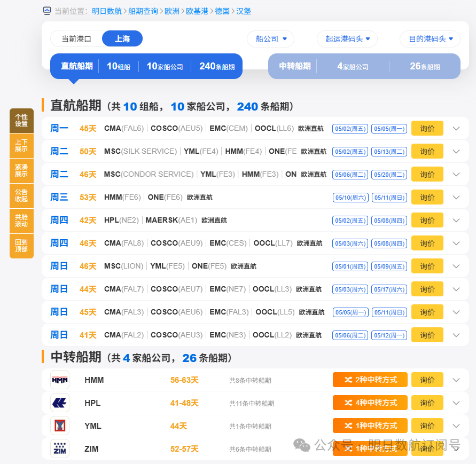Select date 05/10(周六) in HMM(FE6) row
Viewport: 476px width, 464px height.
pos(350,198)
